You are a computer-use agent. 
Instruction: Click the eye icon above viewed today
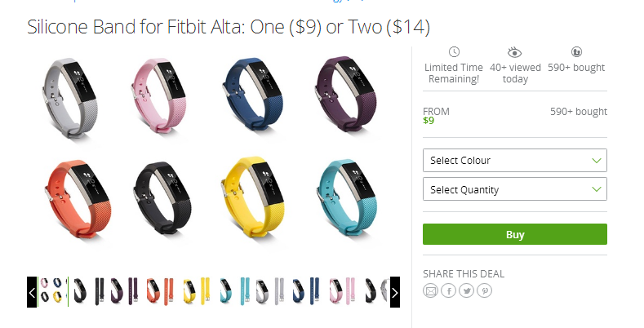[514, 52]
